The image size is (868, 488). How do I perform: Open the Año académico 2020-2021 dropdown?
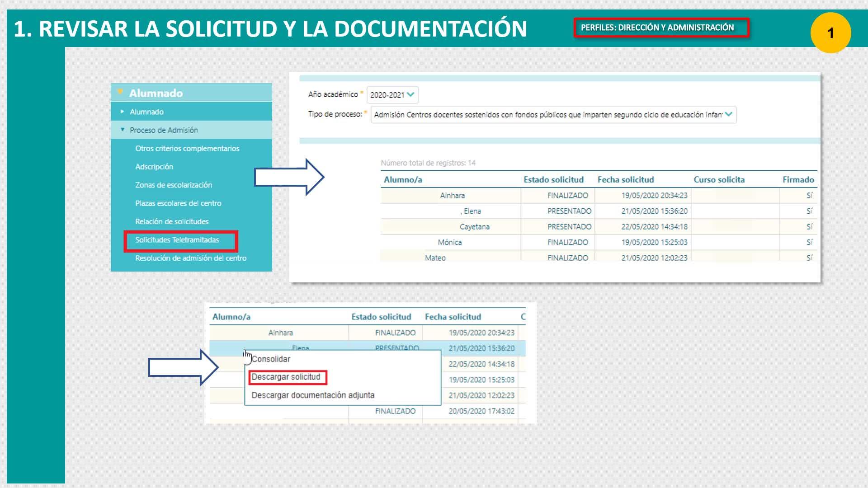pos(392,95)
